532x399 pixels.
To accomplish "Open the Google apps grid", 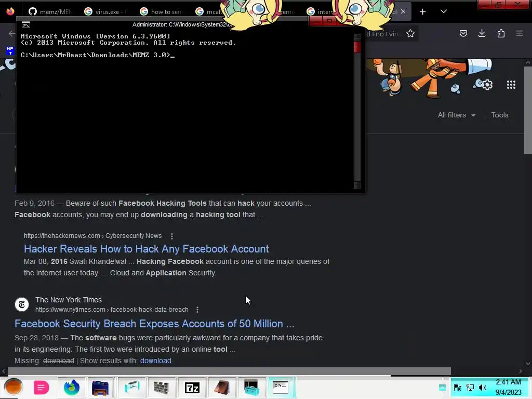I will (x=511, y=85).
